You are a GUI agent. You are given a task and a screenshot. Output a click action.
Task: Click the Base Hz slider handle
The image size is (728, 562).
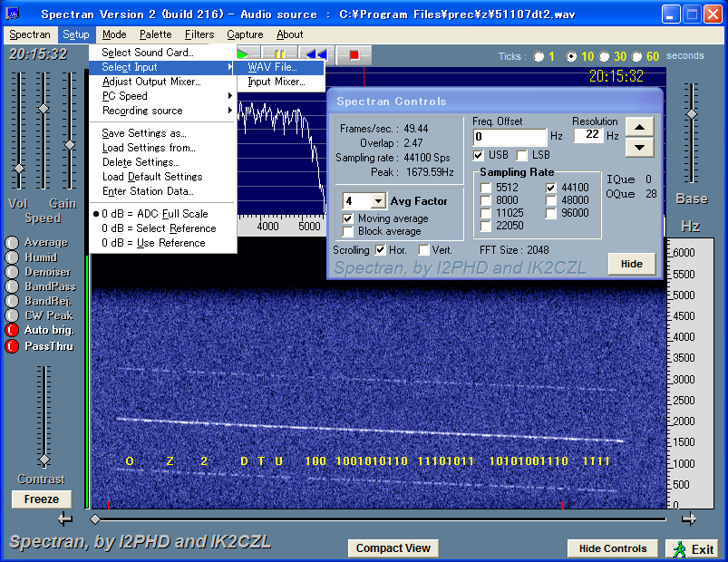(692, 113)
